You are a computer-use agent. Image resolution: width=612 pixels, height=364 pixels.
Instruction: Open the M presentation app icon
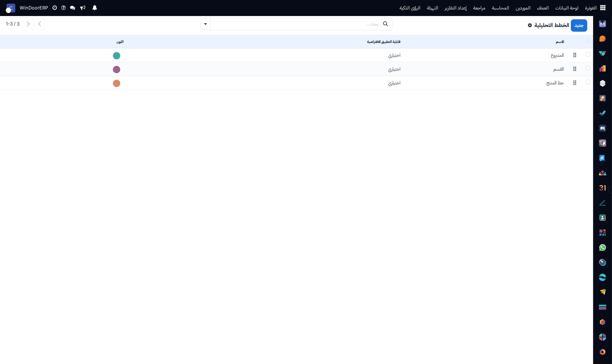click(x=602, y=24)
